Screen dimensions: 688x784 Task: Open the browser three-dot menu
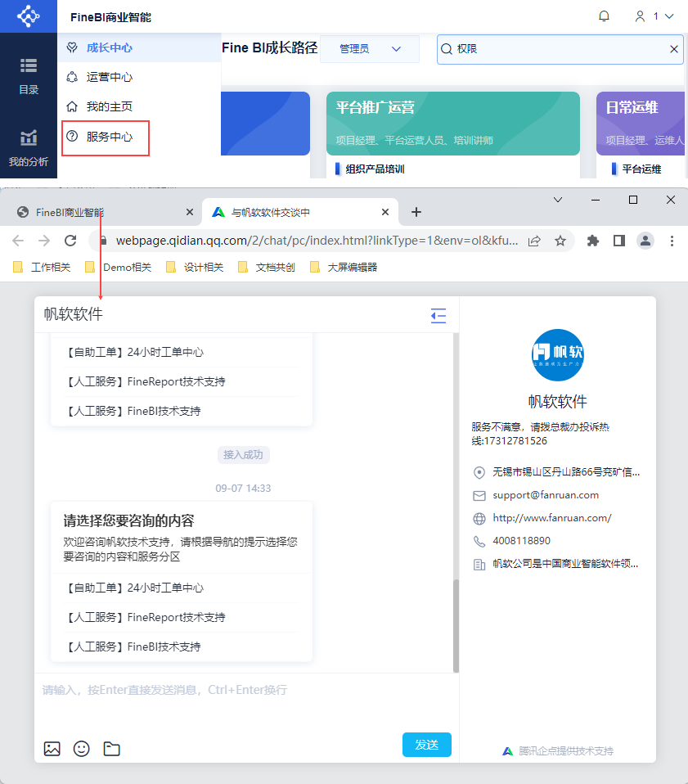(672, 241)
